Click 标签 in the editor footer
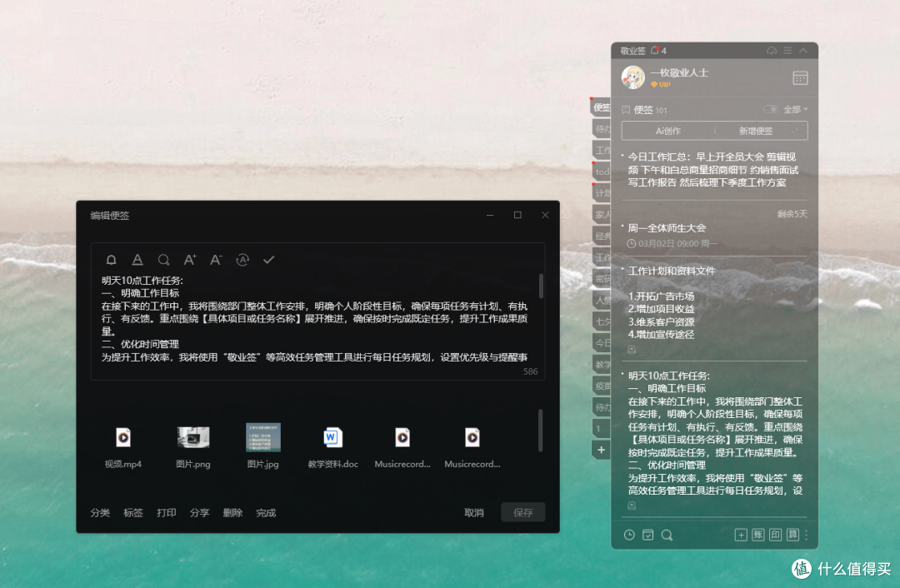 point(133,513)
